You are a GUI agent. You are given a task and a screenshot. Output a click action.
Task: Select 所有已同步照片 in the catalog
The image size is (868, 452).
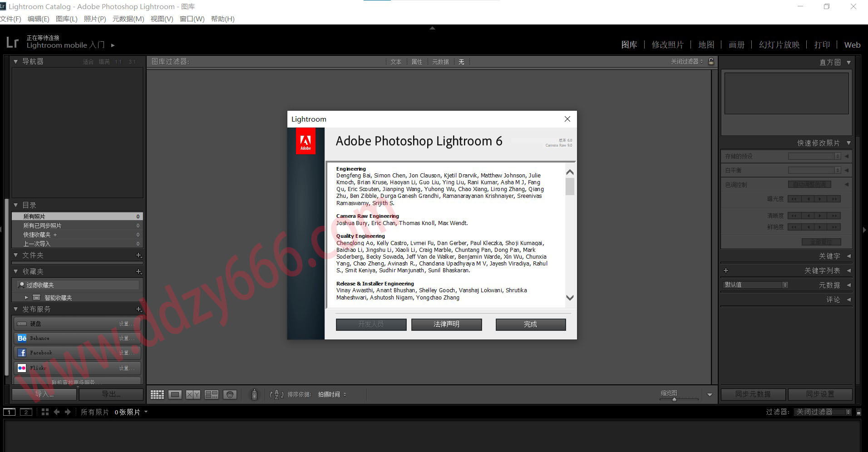(77, 226)
